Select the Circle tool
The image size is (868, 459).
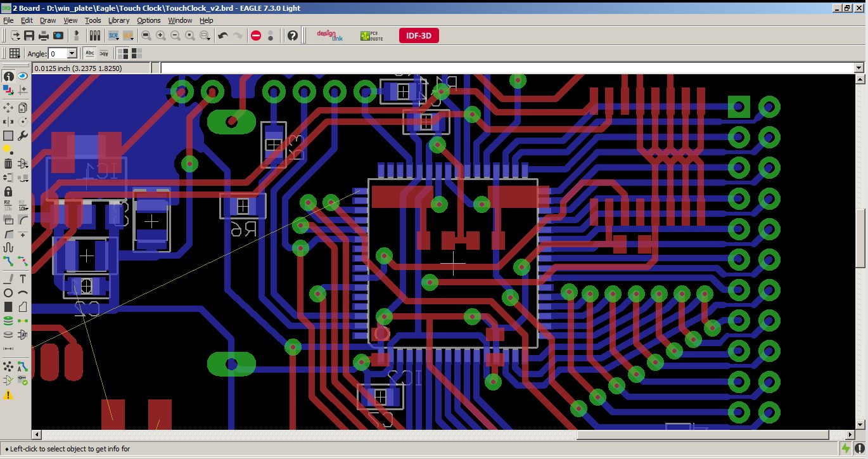[8, 293]
